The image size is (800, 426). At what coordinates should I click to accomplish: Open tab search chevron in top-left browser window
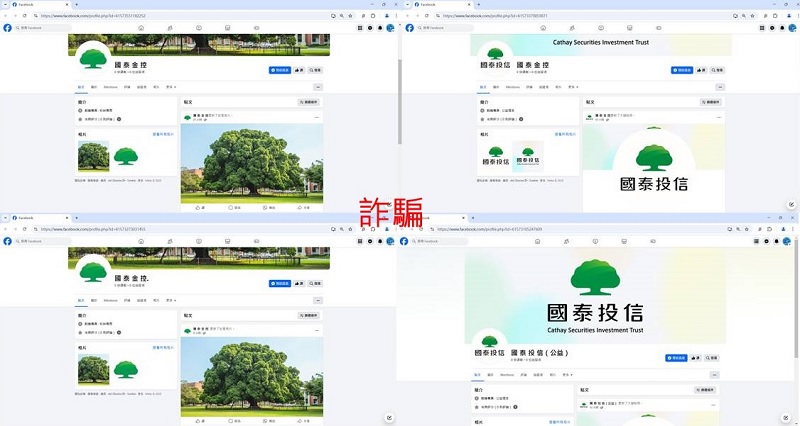coord(5,5)
